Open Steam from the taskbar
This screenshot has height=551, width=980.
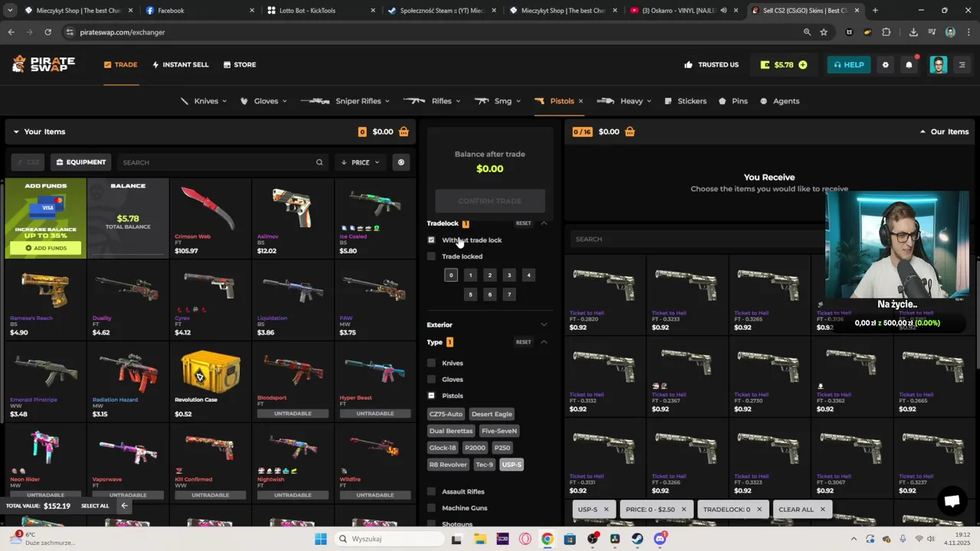638,539
